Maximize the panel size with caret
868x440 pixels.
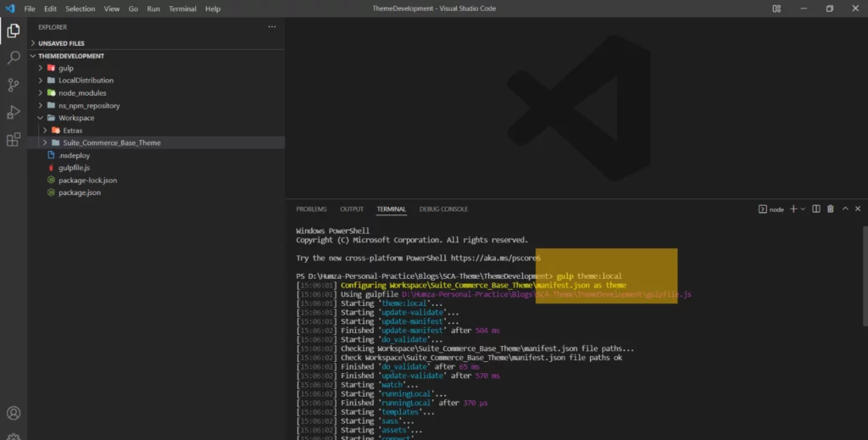click(x=845, y=209)
